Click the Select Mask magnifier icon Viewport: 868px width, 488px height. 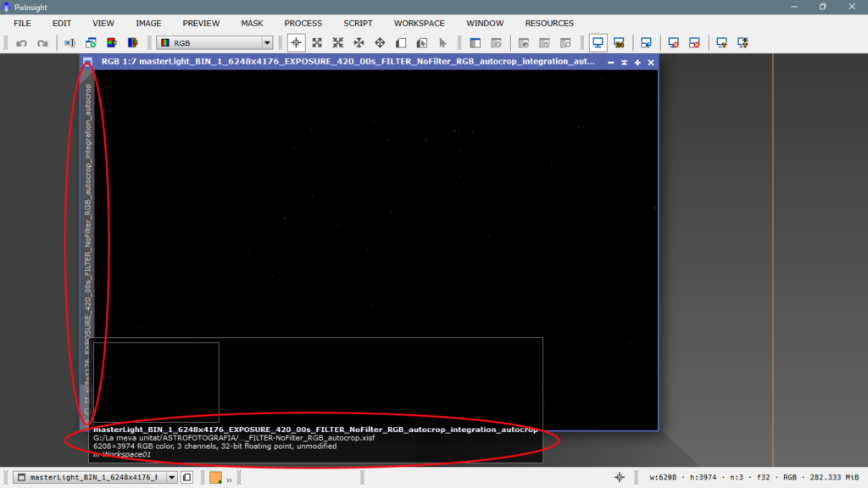tap(565, 42)
